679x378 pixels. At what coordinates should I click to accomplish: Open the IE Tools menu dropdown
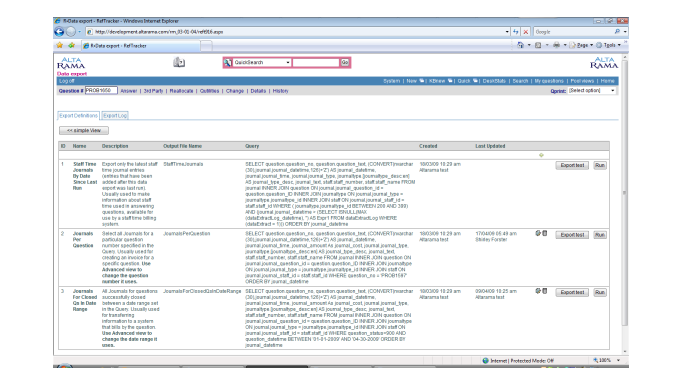[x=609, y=45]
